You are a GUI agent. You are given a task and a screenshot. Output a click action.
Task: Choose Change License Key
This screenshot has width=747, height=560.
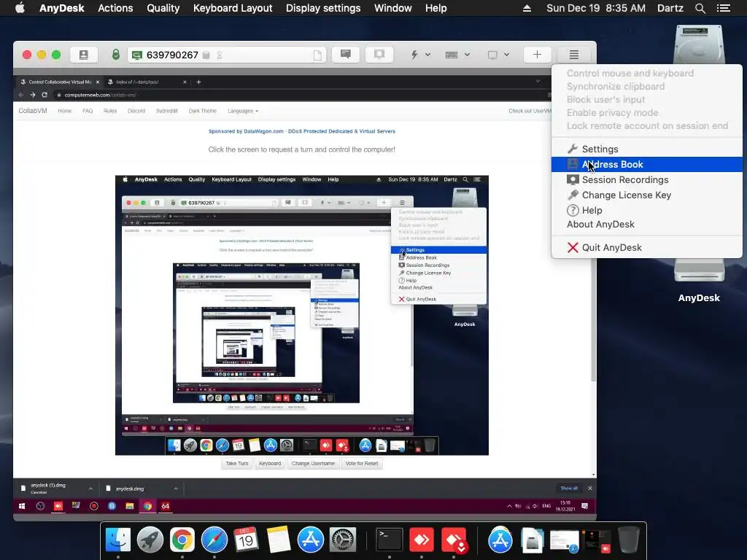(647, 195)
